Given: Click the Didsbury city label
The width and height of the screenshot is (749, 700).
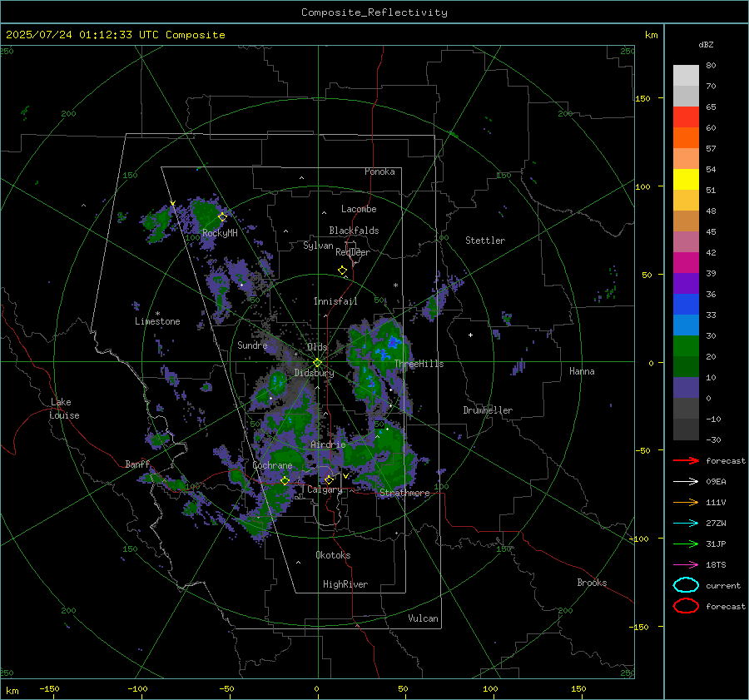Looking at the screenshot, I should pyautogui.click(x=314, y=373).
